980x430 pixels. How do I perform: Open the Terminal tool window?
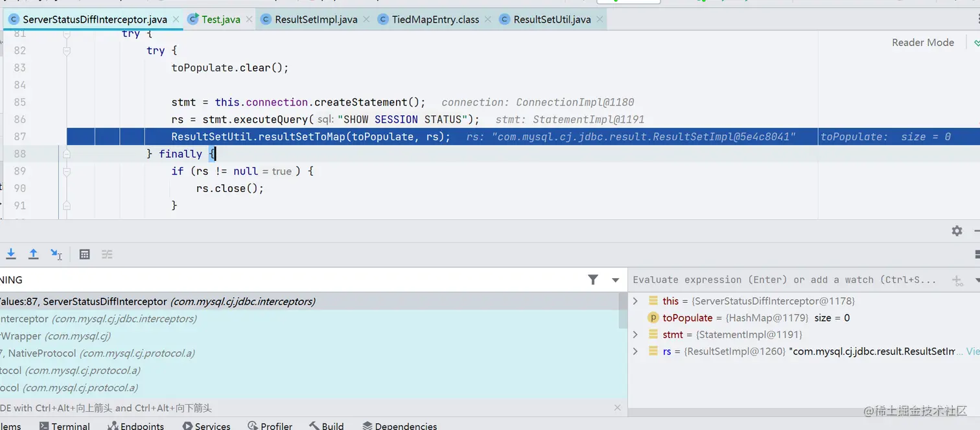64,425
